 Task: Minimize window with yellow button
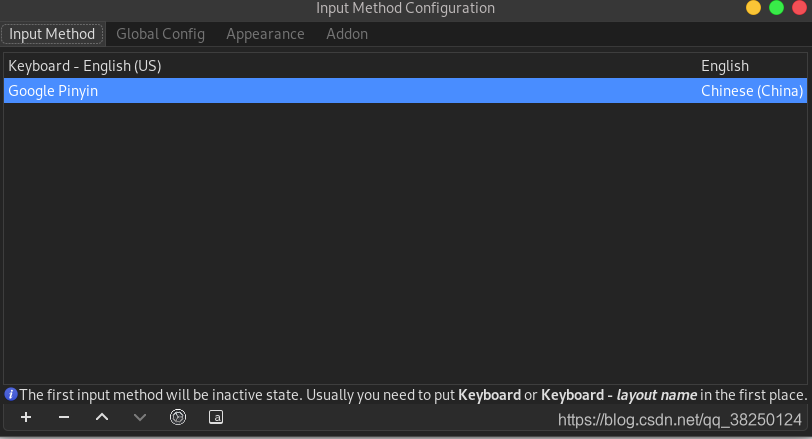point(753,8)
